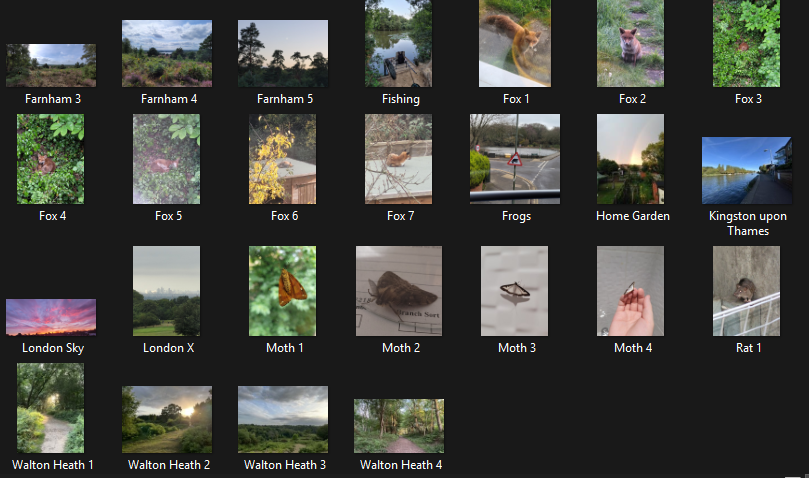The image size is (809, 478).
Task: Click the "Rat 1" file name
Action: click(749, 348)
